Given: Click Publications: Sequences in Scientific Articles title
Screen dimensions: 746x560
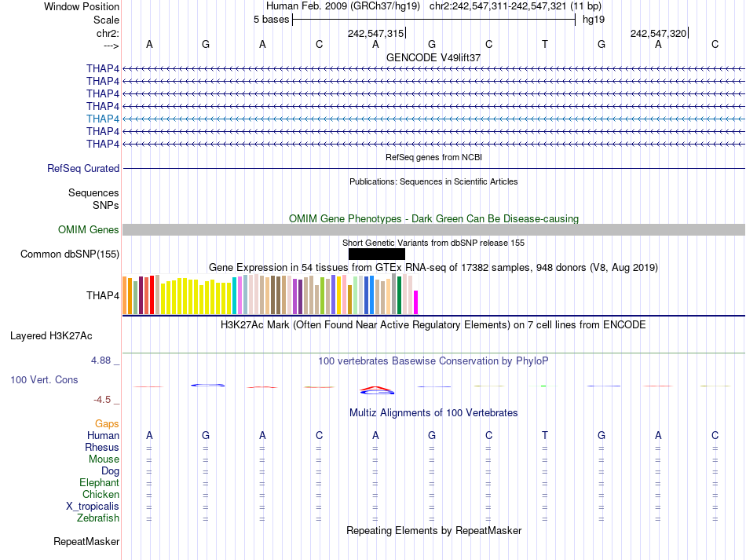Looking at the screenshot, I should (x=433, y=181).
